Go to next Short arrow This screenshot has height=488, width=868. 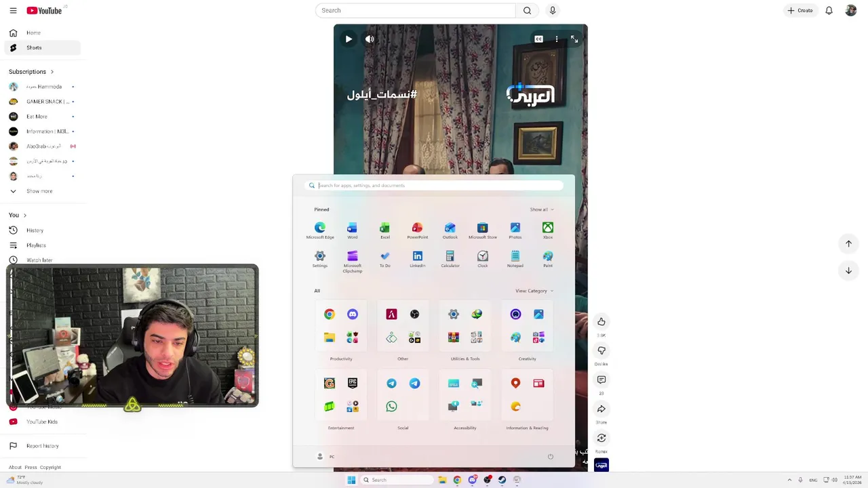pos(848,270)
